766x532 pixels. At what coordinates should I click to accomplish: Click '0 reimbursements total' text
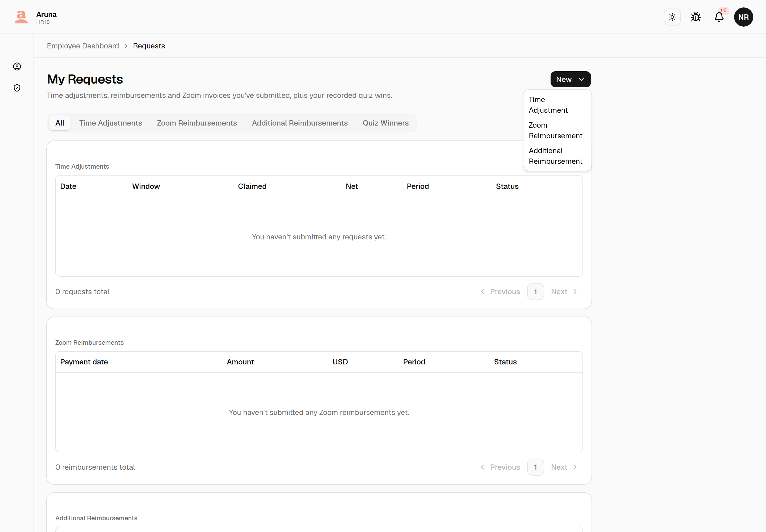pos(95,467)
